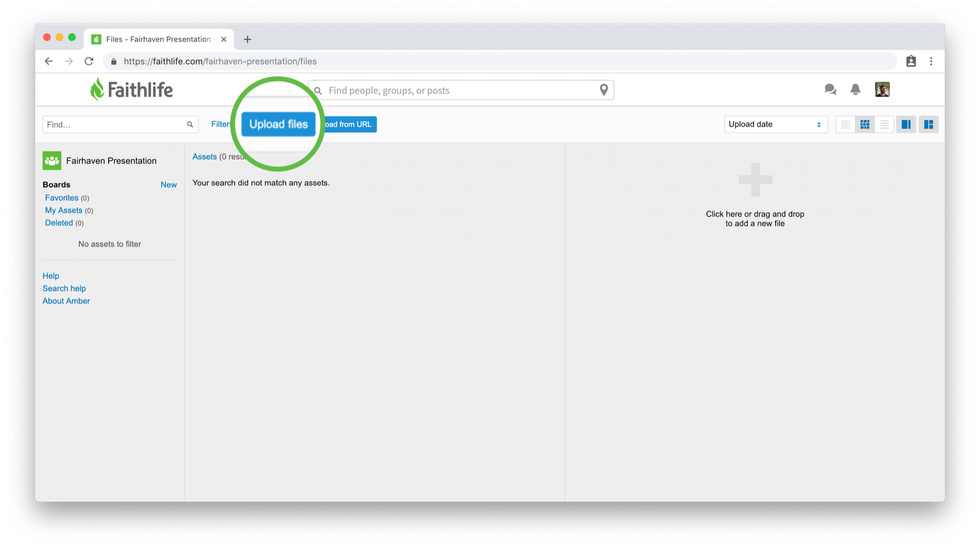Image resolution: width=980 pixels, height=548 pixels.
Task: Switch to large thumbnail grid view
Action: tap(865, 125)
